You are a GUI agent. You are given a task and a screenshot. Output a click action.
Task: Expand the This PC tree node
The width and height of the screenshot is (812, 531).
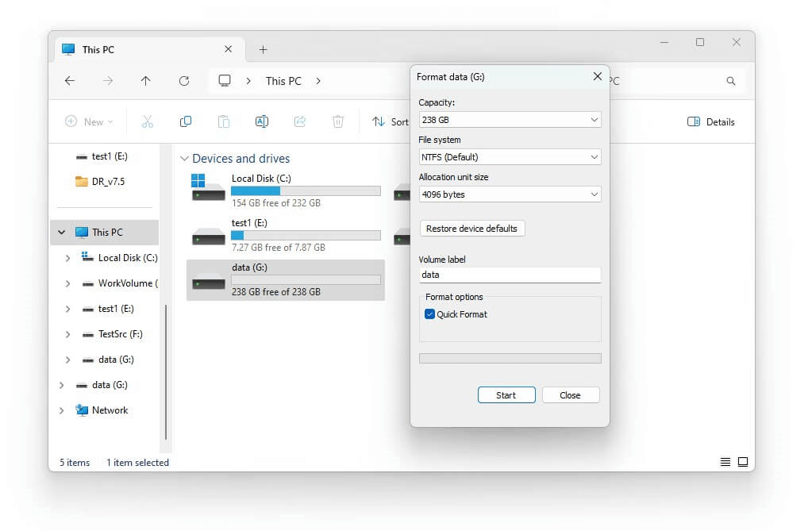(x=61, y=232)
